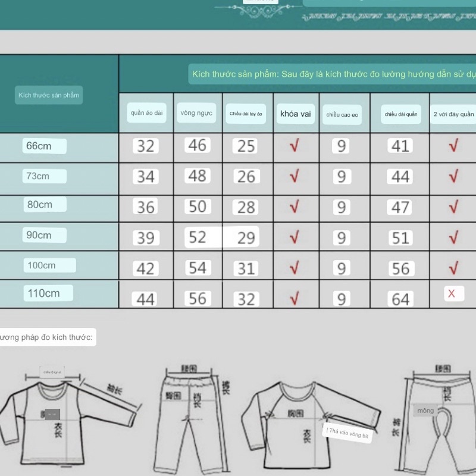Click the 'pháp đo kích thước' heading
Image resolution: width=476 pixels, height=476 pixels.
46,338
